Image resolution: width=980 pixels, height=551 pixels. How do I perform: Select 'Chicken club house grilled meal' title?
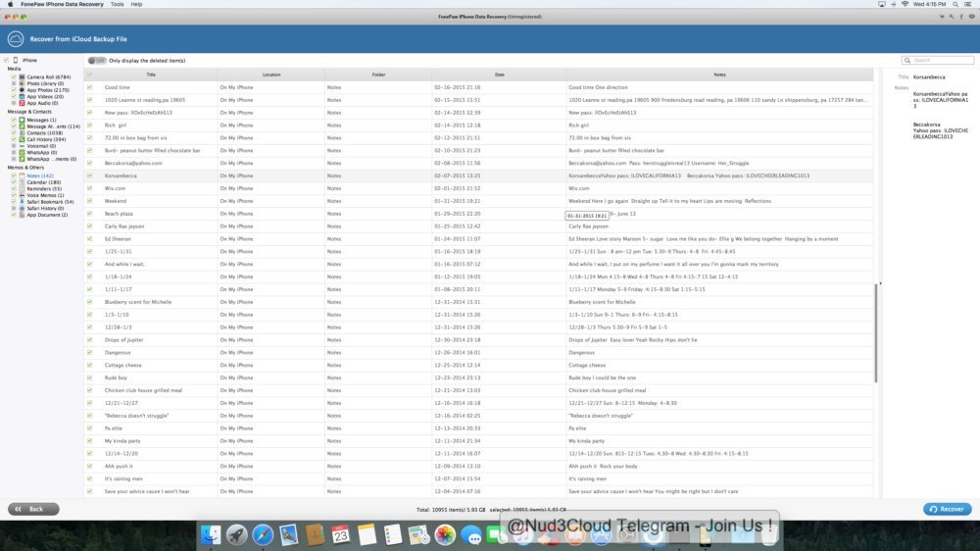click(x=143, y=390)
